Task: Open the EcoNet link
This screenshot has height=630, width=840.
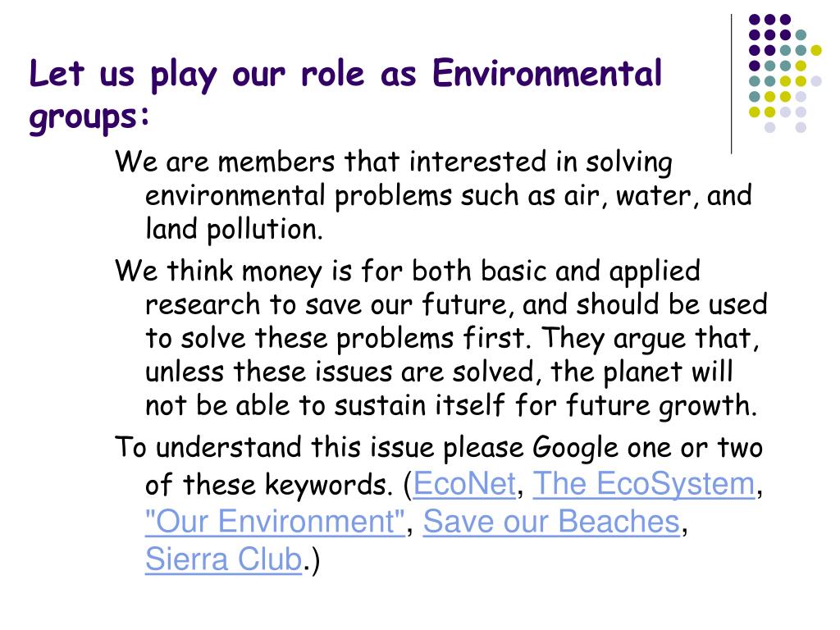Action: tap(464, 484)
